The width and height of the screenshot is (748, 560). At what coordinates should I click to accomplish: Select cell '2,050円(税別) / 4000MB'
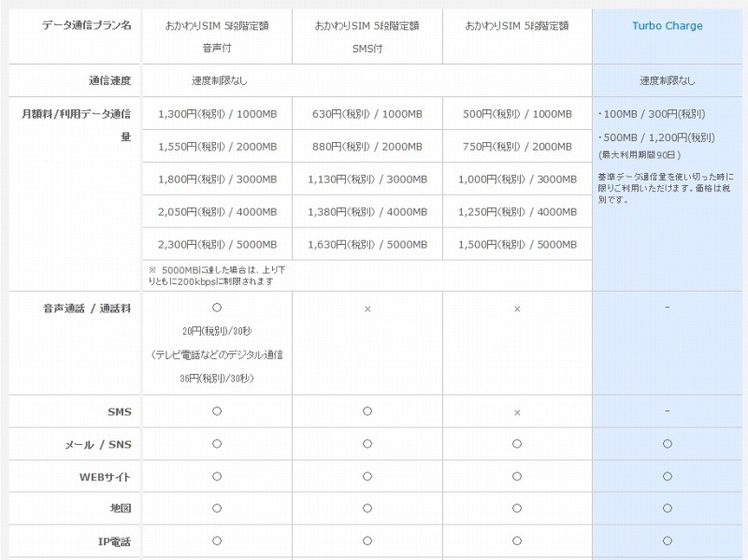click(x=218, y=212)
